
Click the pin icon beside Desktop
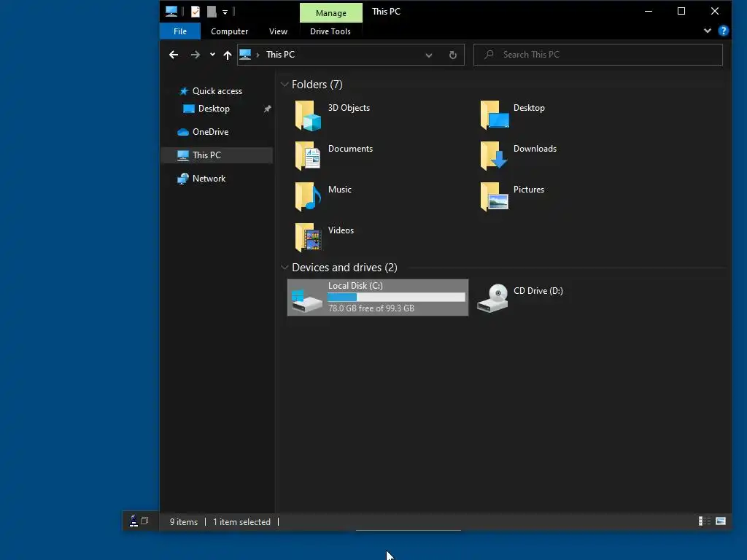pos(267,109)
